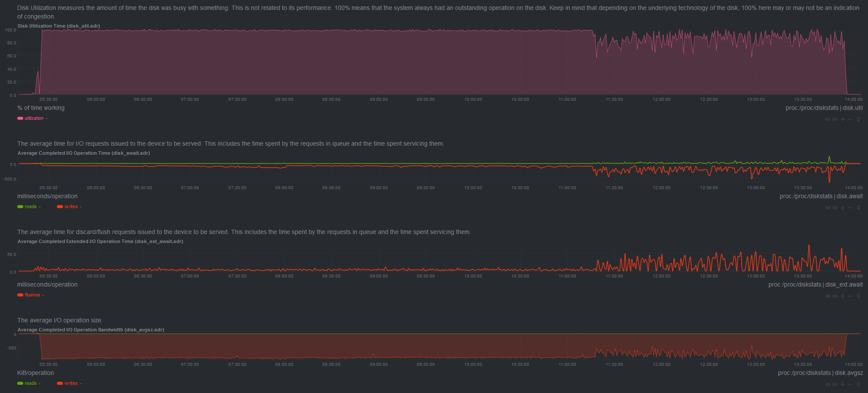Zoom out on the disk_ext.await chart
The image size is (868, 393).
coord(850,296)
